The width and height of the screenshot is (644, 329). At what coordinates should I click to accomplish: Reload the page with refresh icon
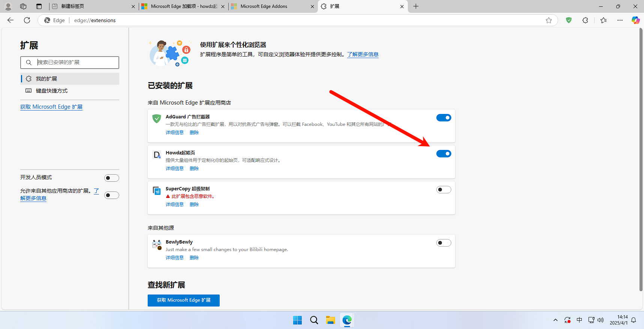coord(27,20)
